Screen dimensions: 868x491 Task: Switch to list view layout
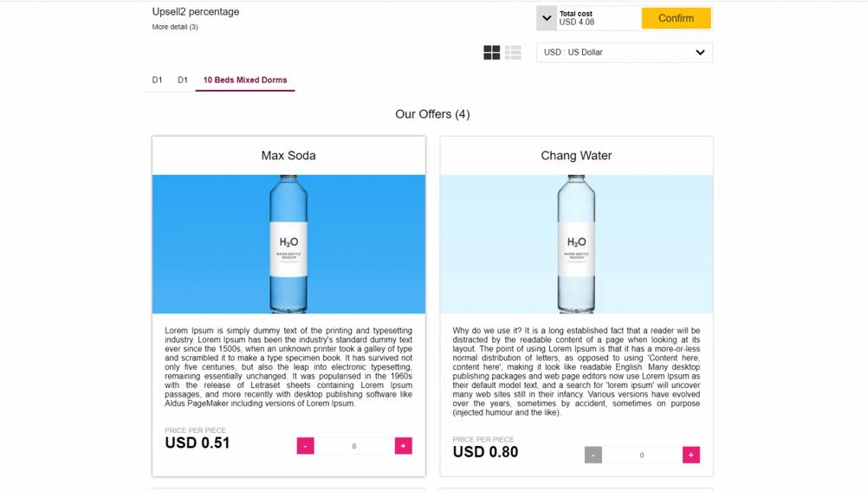coord(513,53)
